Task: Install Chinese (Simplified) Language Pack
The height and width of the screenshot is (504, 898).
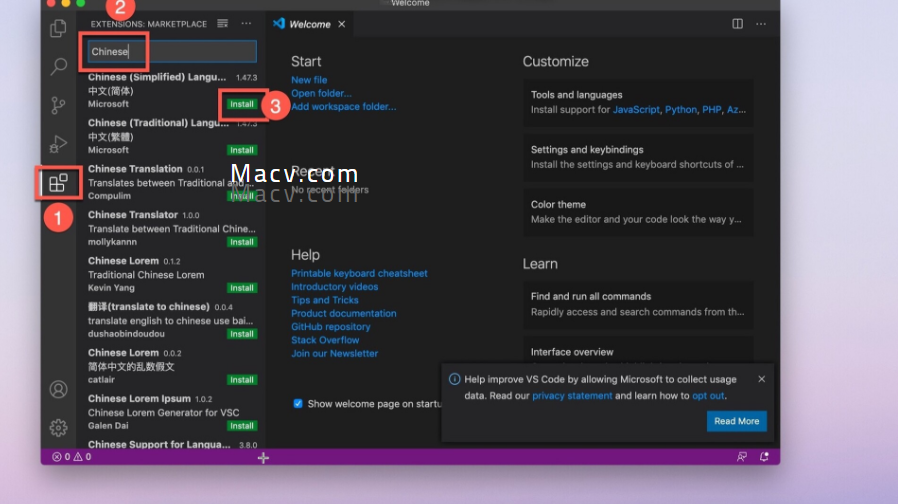Action: click(242, 104)
